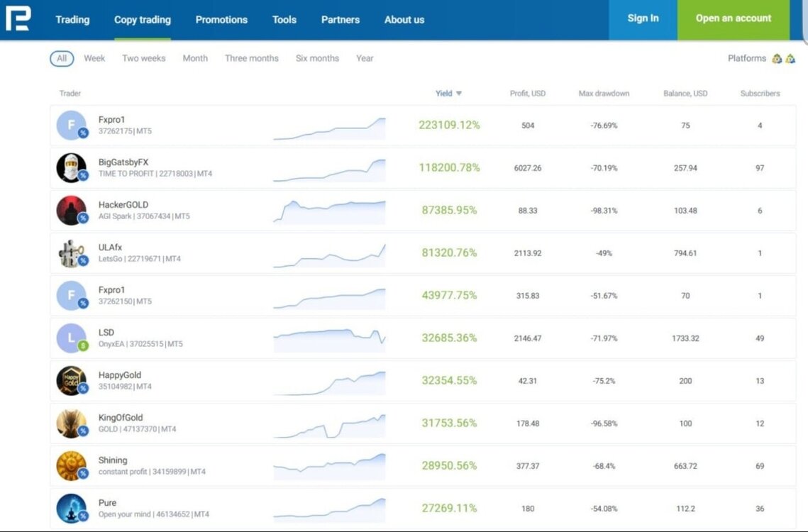This screenshot has width=808, height=532.
Task: Open BigGatsbyFX trader avatar
Action: pos(71,167)
